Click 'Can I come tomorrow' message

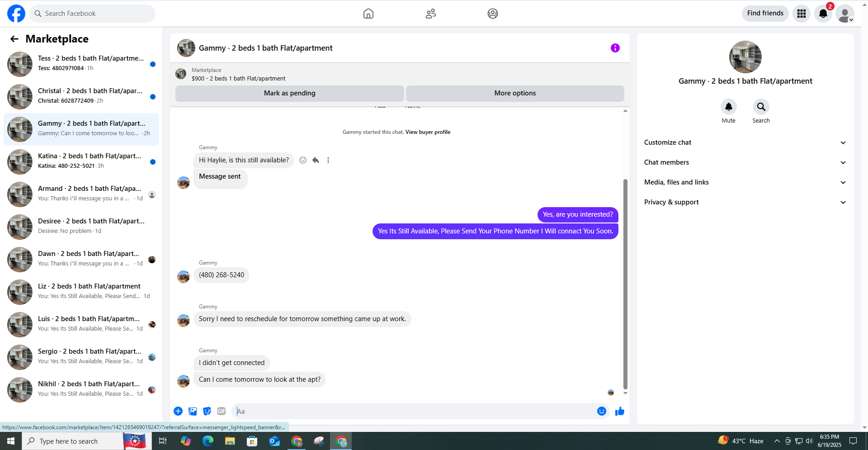259,379
